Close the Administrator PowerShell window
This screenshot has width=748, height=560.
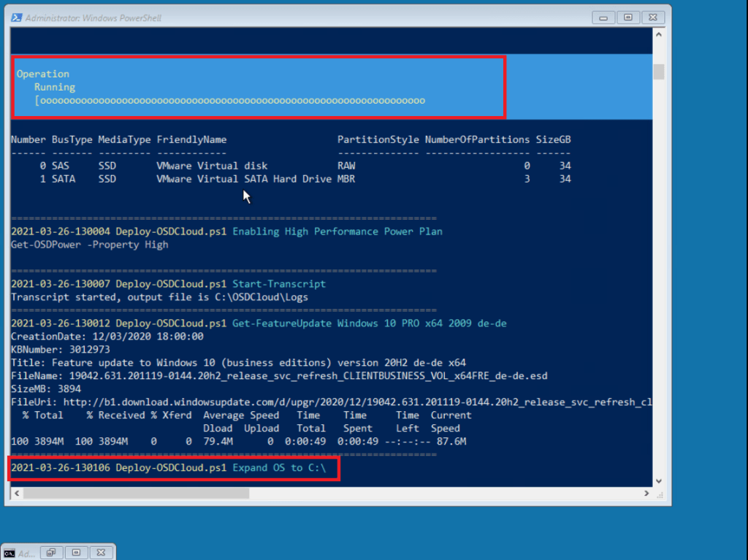[652, 17]
